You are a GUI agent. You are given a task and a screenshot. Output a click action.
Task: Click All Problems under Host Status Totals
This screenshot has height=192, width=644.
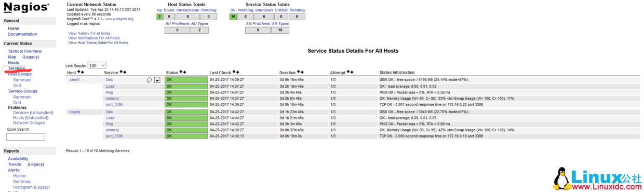[177, 24]
